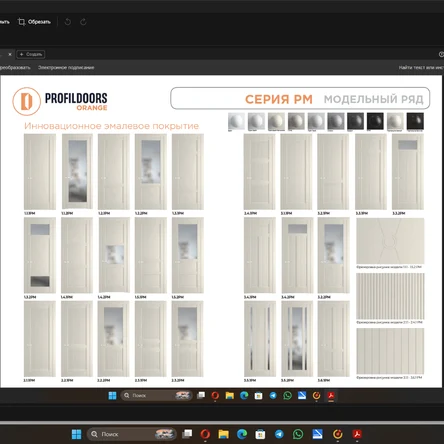The image size is (444, 444).
Task: Launch Microsoft Edge from the bottom-most taskbar
Action: pos(242,434)
